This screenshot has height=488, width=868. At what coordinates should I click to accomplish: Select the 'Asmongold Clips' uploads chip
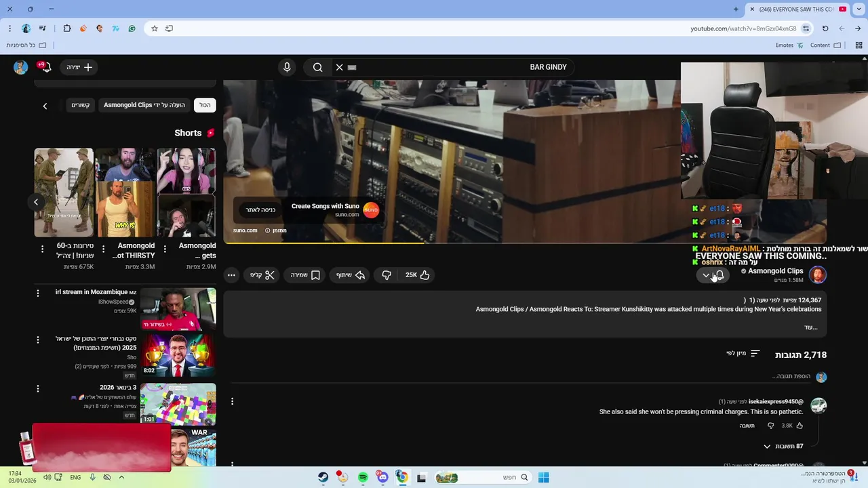click(x=144, y=105)
